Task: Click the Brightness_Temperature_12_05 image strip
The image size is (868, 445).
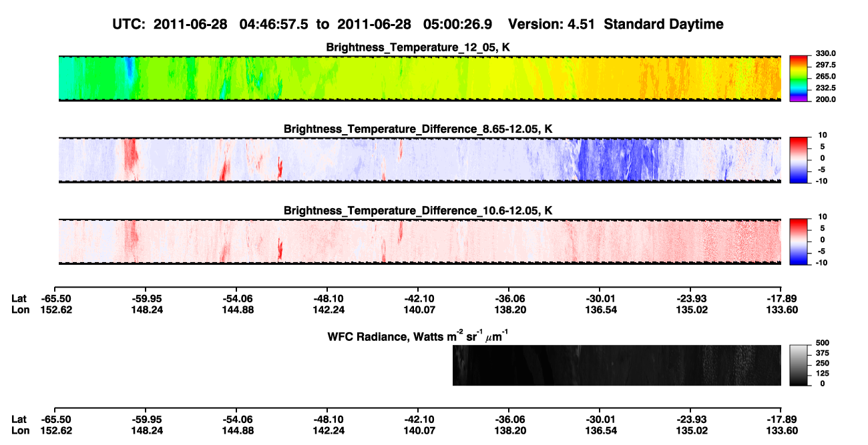Action: 420,78
